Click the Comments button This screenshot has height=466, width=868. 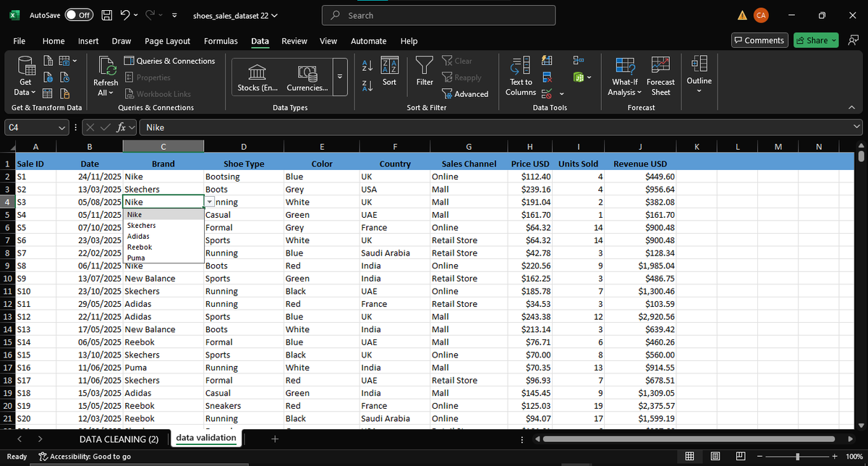[x=759, y=41]
